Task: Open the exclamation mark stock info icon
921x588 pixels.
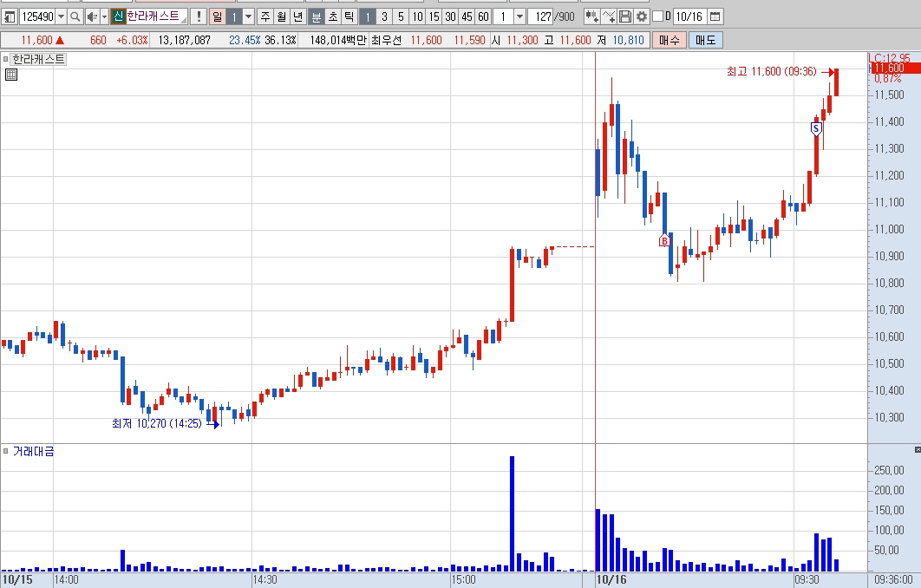Action: pos(199,16)
